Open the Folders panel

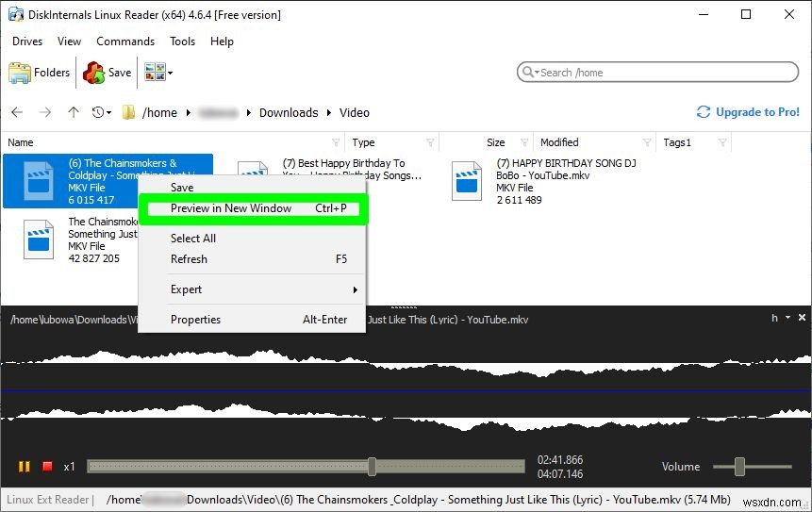(40, 73)
